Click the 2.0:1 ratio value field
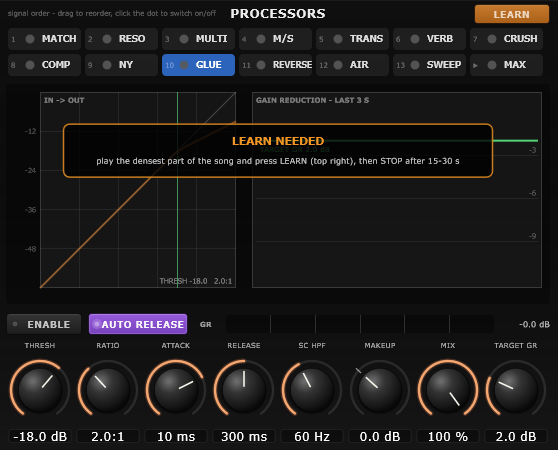 (108, 436)
